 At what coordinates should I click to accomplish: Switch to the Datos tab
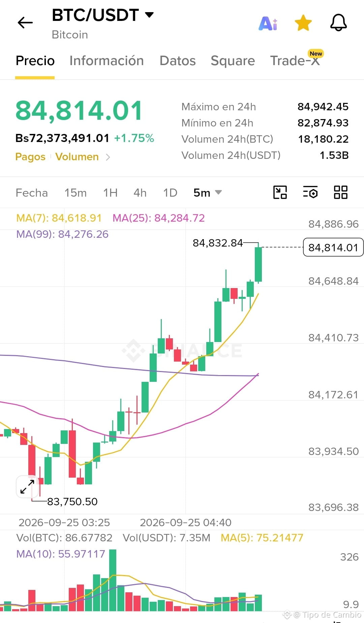[x=178, y=61]
